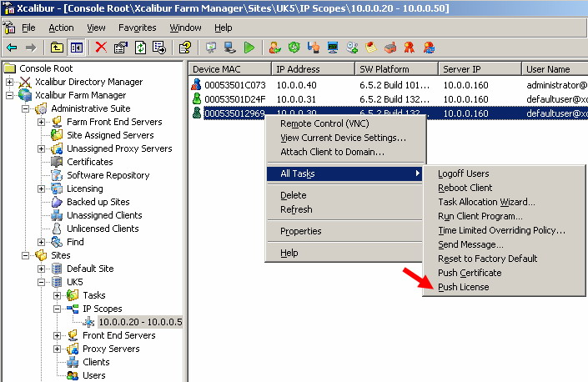Select Backed up Sites tree item
Screen dimensions: 588x382
(x=98, y=202)
